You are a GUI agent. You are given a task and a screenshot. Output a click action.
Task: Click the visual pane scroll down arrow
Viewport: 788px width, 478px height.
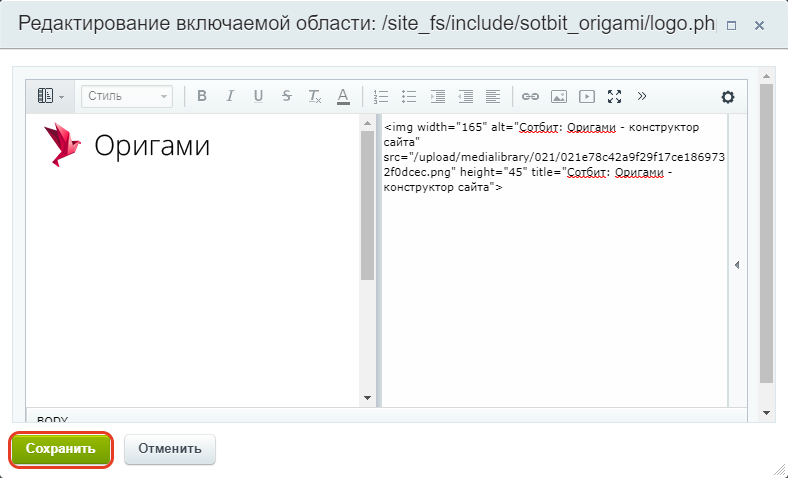coord(367,398)
